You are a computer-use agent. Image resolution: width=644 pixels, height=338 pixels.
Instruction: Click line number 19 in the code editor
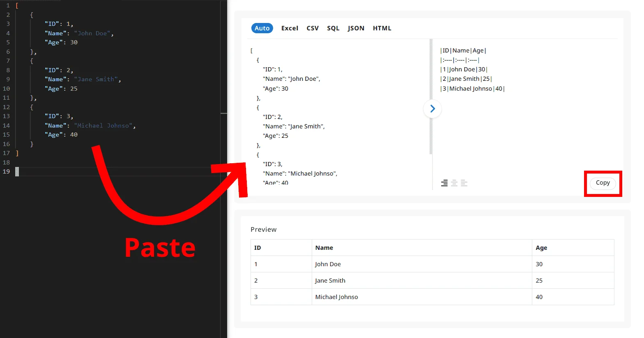click(6, 171)
